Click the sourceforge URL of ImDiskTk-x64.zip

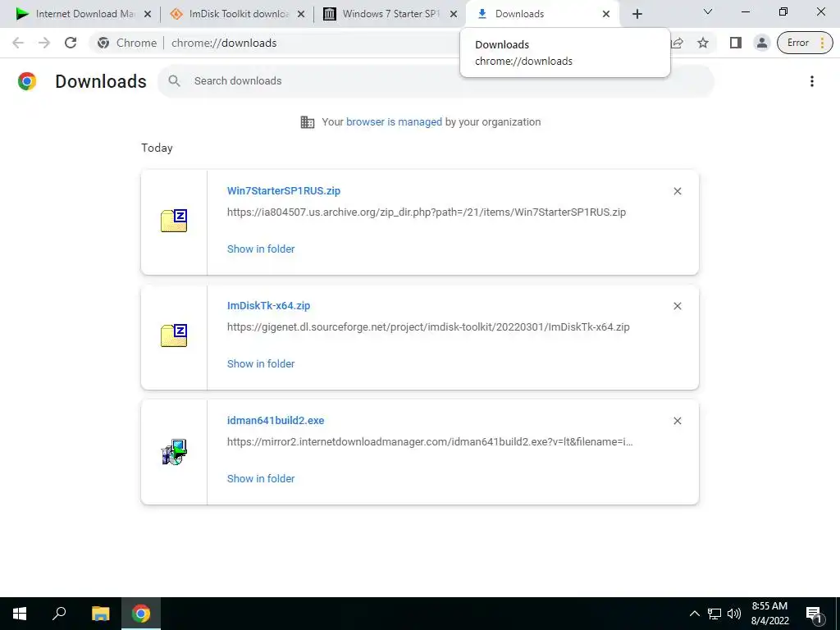428,326
